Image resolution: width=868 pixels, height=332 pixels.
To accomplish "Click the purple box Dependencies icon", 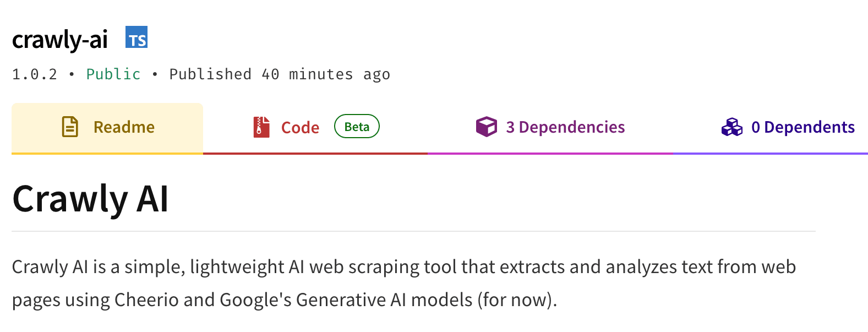I will (x=487, y=127).
